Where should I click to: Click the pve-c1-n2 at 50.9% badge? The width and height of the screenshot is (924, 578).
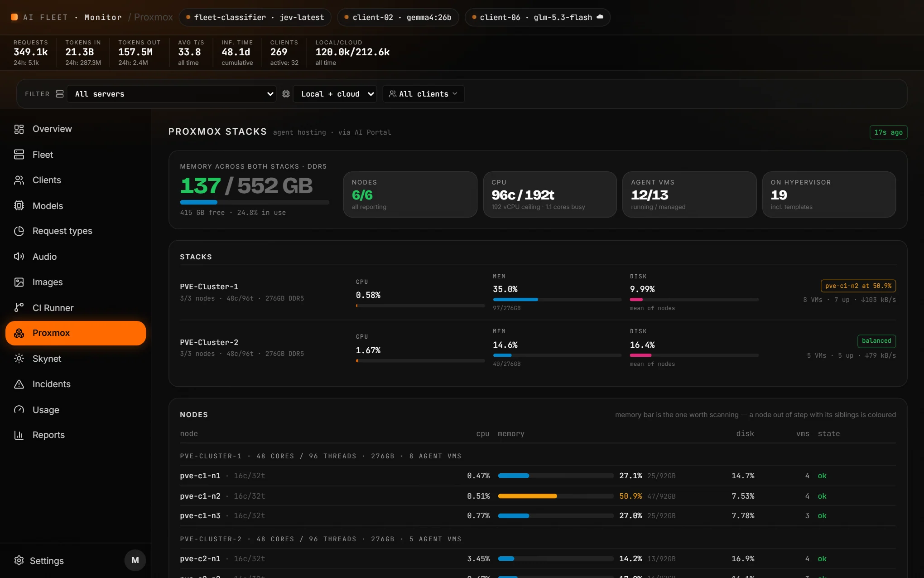click(858, 286)
